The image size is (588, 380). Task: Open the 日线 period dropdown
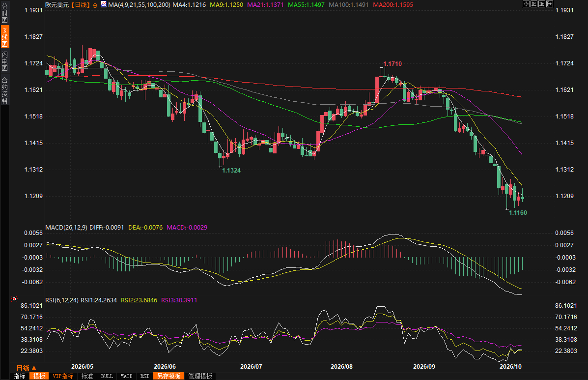click(26, 368)
